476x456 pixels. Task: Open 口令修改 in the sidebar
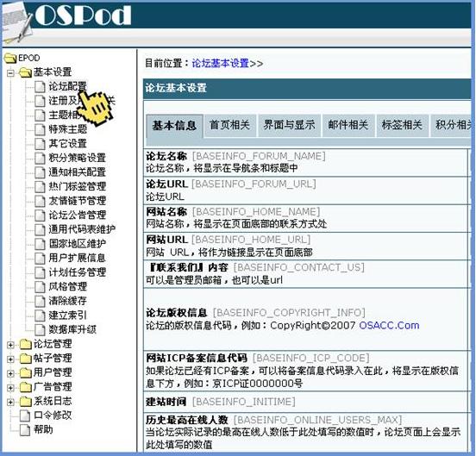coord(53,415)
